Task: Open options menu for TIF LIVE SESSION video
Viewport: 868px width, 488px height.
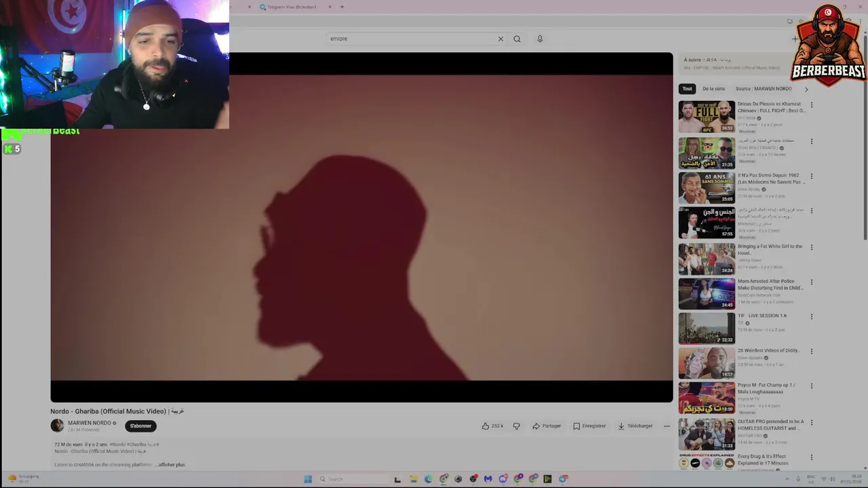Action: (x=812, y=317)
